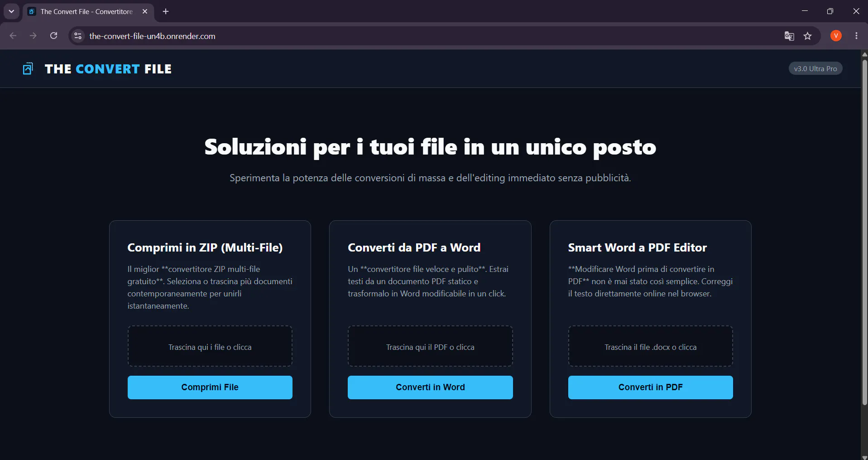Open Chrome's three-dot menu
This screenshot has height=460, width=868.
[x=856, y=36]
